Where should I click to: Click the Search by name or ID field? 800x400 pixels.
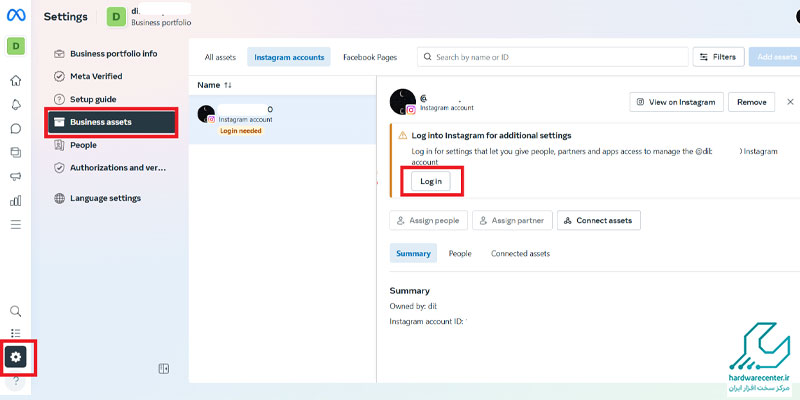553,57
